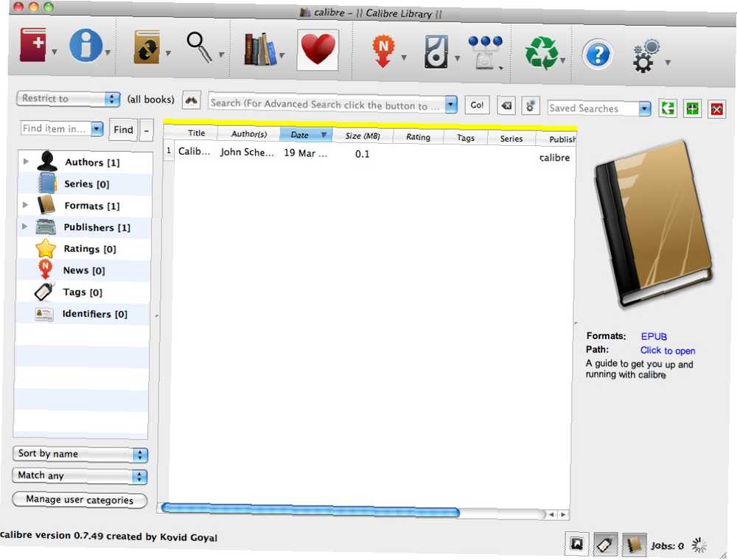This screenshot has width=737, height=560.
Task: Click the Go! search button
Action: pyautogui.click(x=477, y=105)
